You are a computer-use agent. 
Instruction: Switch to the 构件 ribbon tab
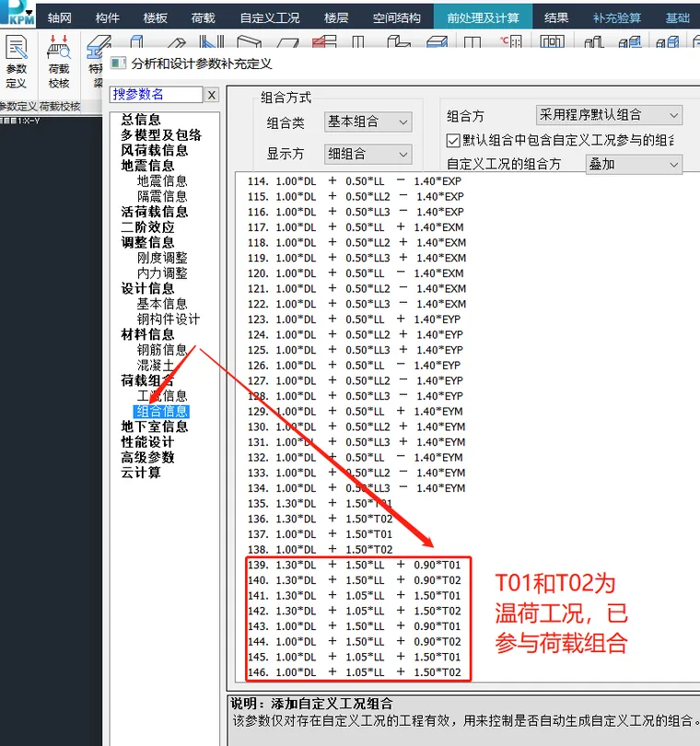[x=108, y=18]
